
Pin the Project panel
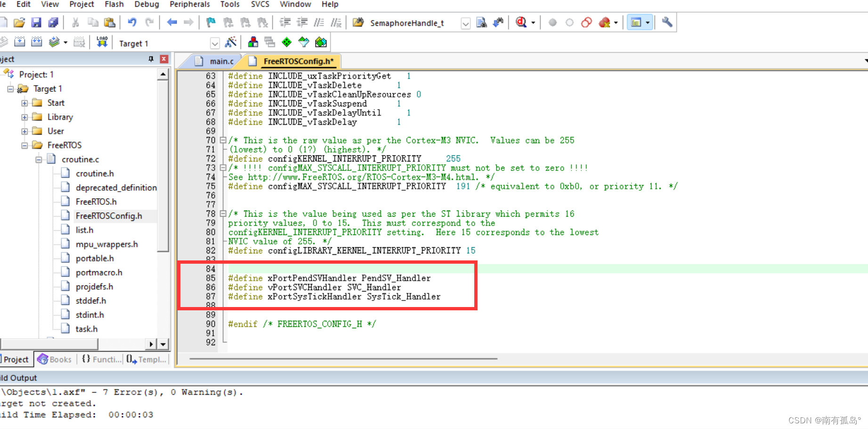coord(151,58)
